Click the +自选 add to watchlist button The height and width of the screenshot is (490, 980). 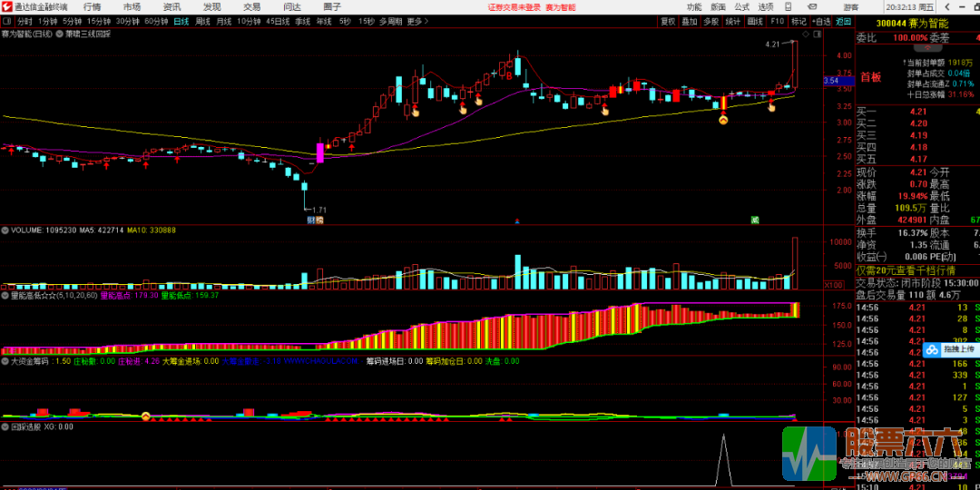(821, 21)
